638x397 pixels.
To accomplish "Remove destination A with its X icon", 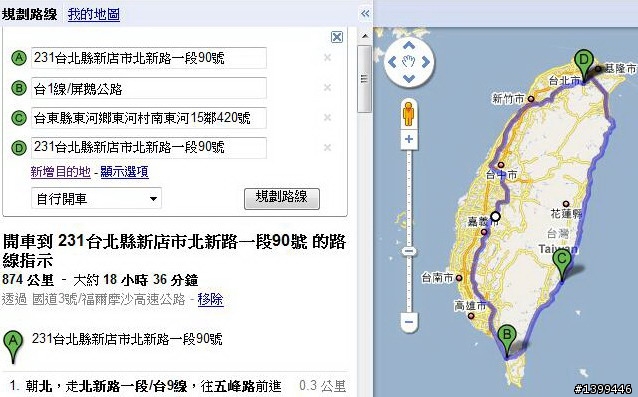I will [327, 58].
